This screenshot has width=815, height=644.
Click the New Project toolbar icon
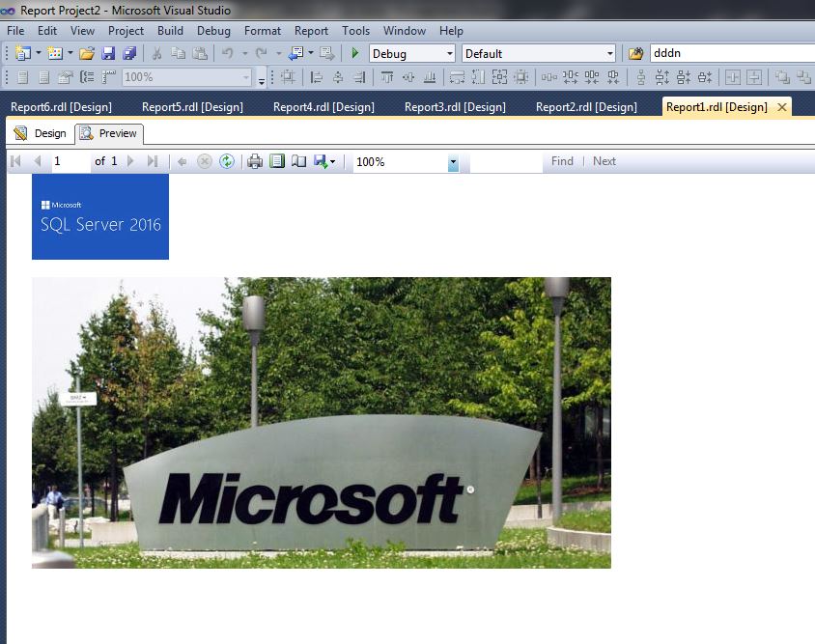(x=23, y=53)
